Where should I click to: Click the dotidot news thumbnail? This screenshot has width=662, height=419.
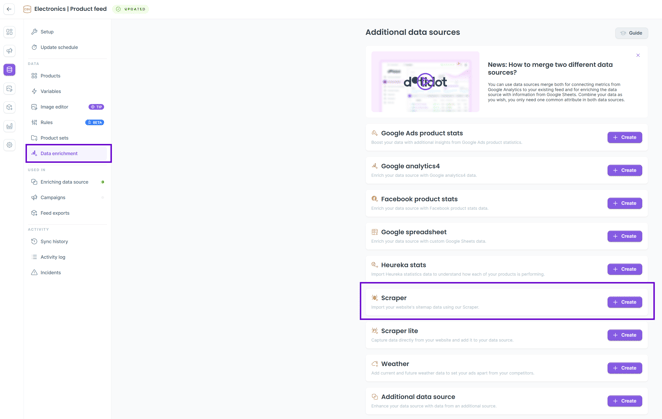425,82
